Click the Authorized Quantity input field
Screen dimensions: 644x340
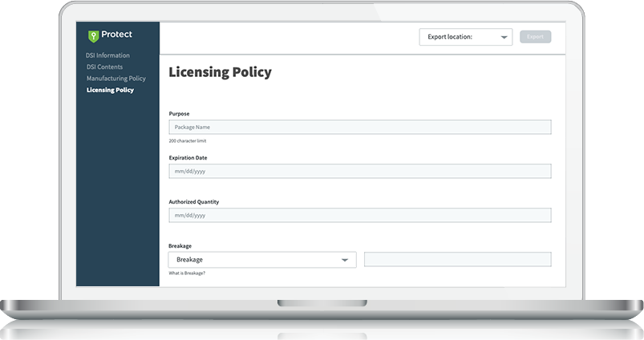click(x=360, y=215)
